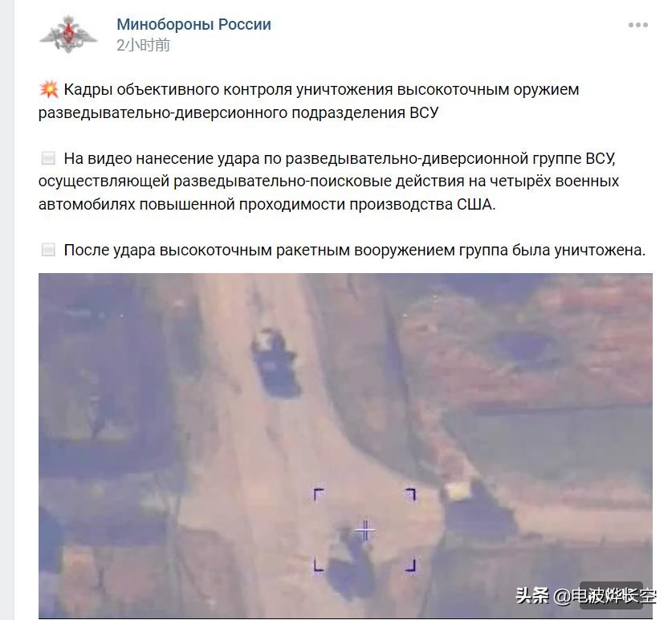Click the bottom-left targeting bracket corner
Image resolution: width=672 pixels, height=620 pixels.
pyautogui.click(x=319, y=565)
